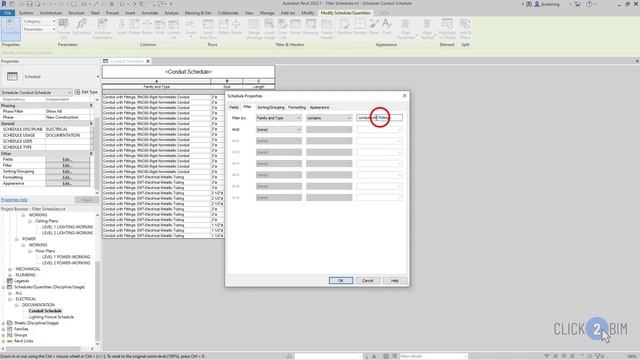Screen dimensions: 640x360
Task: Click Cancel in Schedule Properties dialog
Action: [x=368, y=280]
